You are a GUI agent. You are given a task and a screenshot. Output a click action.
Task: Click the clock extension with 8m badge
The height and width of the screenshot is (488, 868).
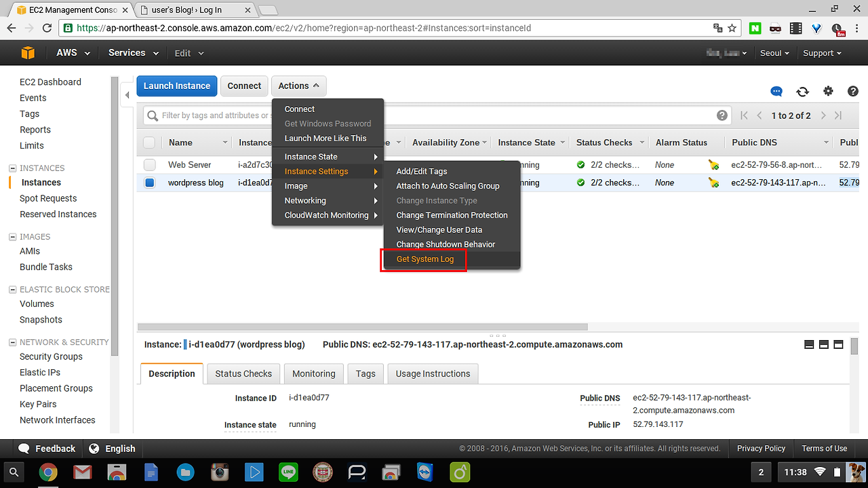[x=838, y=29]
